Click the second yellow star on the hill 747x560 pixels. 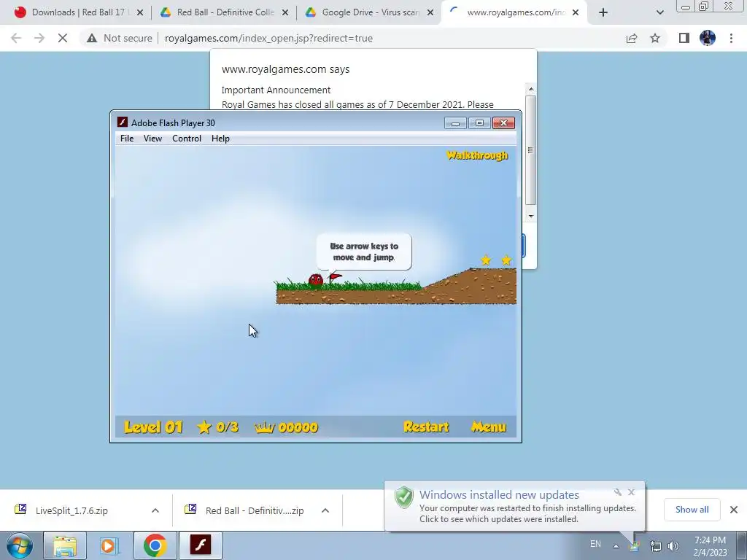pyautogui.click(x=506, y=260)
